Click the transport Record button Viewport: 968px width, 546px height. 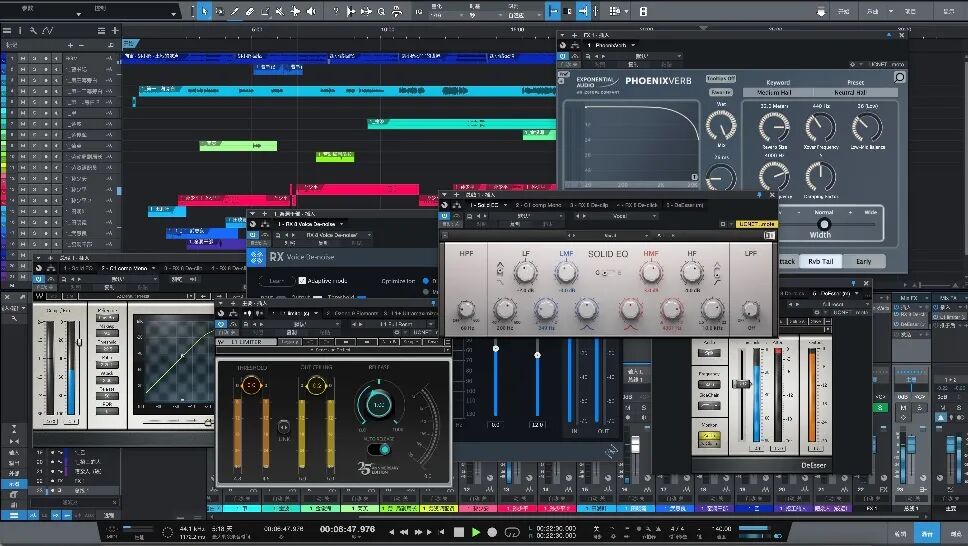492,532
